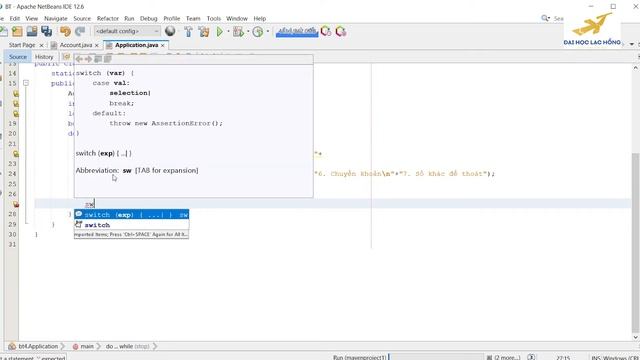This screenshot has width=640, height=360.
Task: Open the Tools menu
Action: click(x=213, y=18)
